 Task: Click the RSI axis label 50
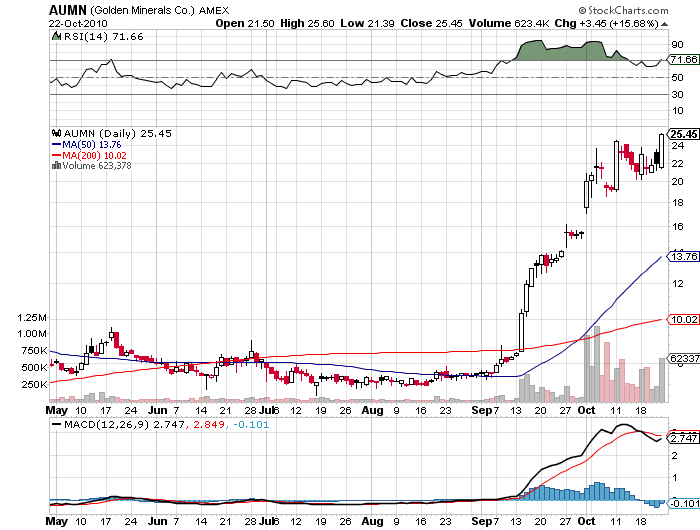pyautogui.click(x=677, y=77)
